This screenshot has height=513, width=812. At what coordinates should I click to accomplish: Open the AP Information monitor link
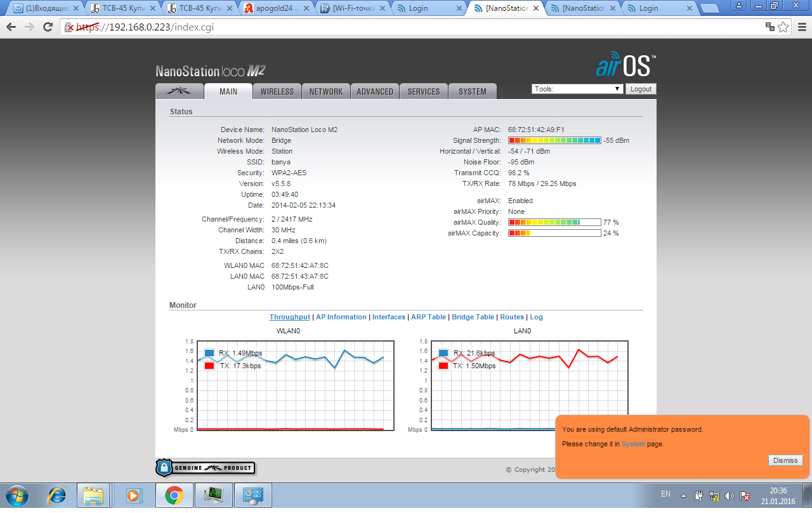click(341, 317)
